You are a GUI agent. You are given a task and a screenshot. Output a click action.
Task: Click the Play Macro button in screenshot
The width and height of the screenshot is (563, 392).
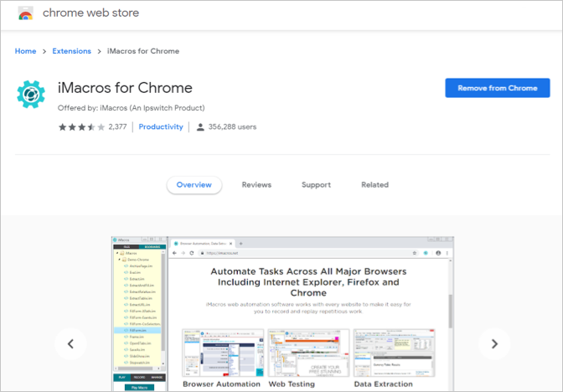click(138, 388)
